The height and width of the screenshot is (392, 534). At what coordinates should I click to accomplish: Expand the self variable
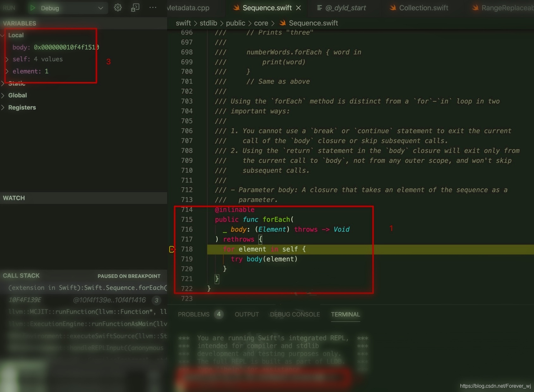tap(7, 59)
